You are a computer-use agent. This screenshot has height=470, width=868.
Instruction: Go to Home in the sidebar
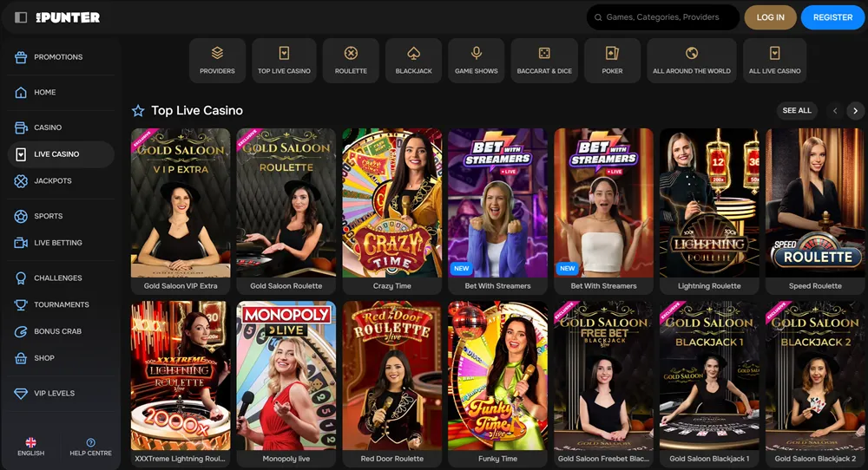(x=61, y=92)
